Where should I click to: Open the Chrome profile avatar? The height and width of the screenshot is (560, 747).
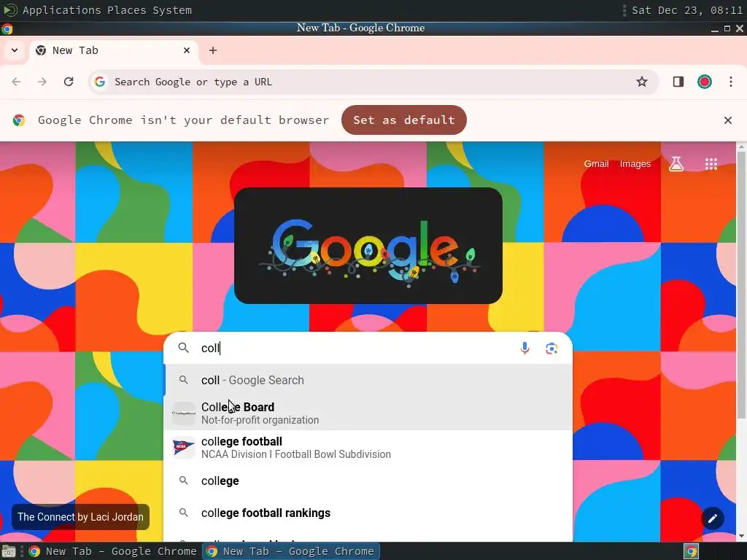click(x=705, y=82)
